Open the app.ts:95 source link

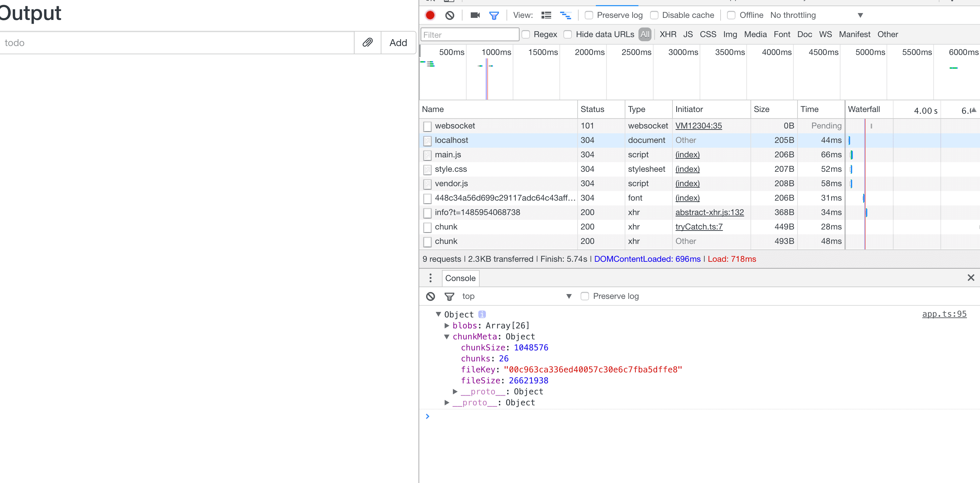click(944, 314)
